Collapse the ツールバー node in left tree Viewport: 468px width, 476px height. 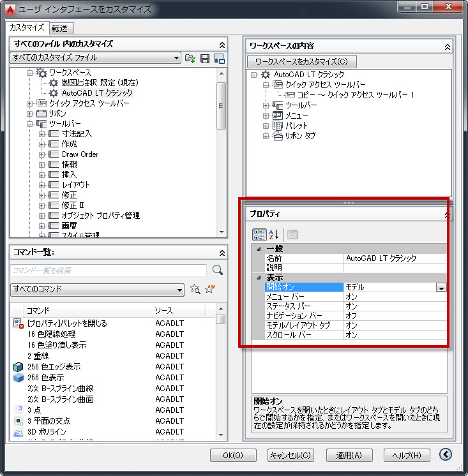pos(29,124)
